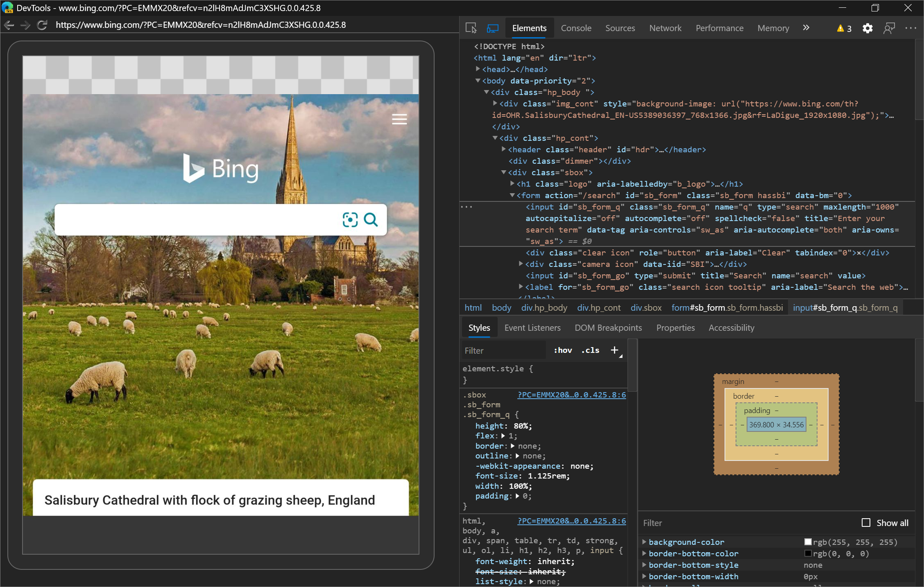The image size is (924, 587).
Task: Click the magnifier icon in Bing search box
Action: point(371,220)
